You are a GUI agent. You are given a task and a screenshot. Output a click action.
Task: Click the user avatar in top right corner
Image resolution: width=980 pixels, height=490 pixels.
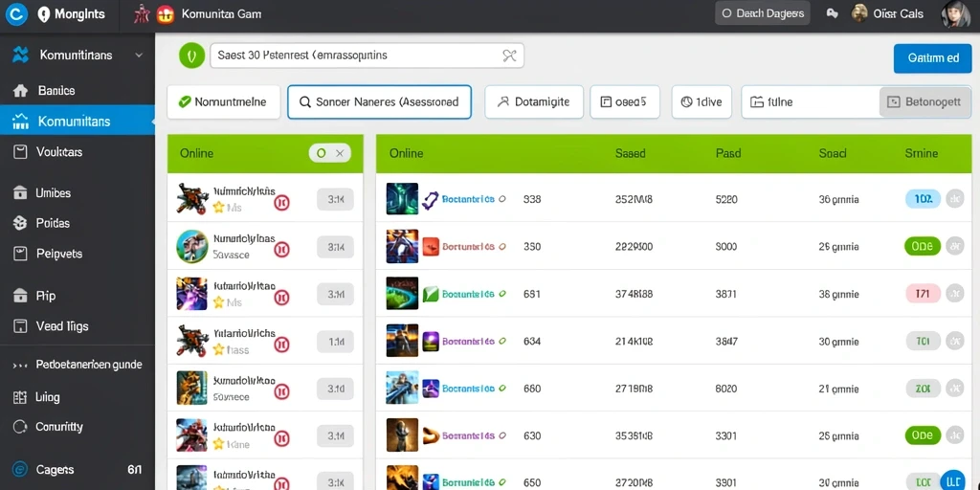pos(956,13)
